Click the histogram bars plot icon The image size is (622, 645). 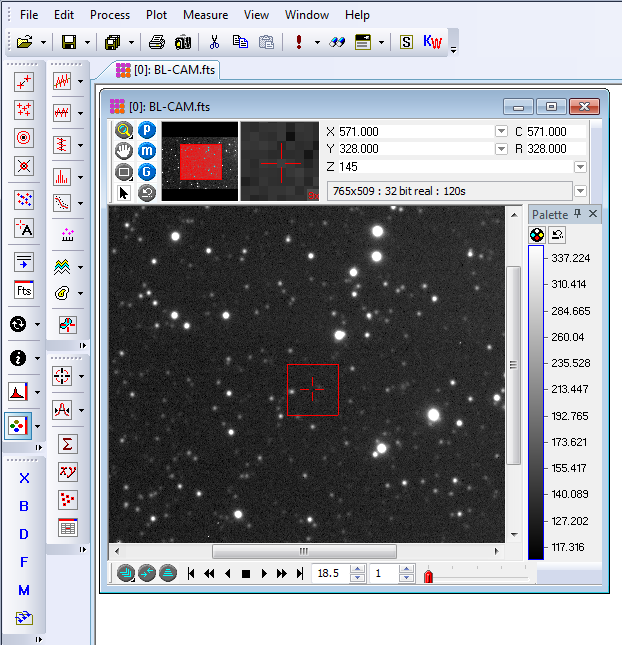pyautogui.click(x=62, y=177)
